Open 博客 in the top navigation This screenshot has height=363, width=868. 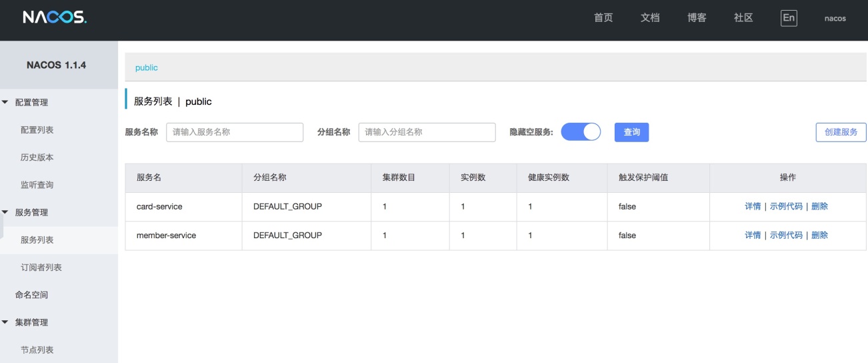(697, 18)
